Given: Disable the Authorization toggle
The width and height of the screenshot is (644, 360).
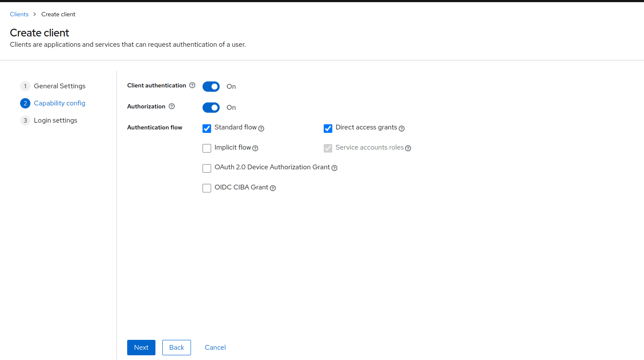Looking at the screenshot, I should [211, 108].
